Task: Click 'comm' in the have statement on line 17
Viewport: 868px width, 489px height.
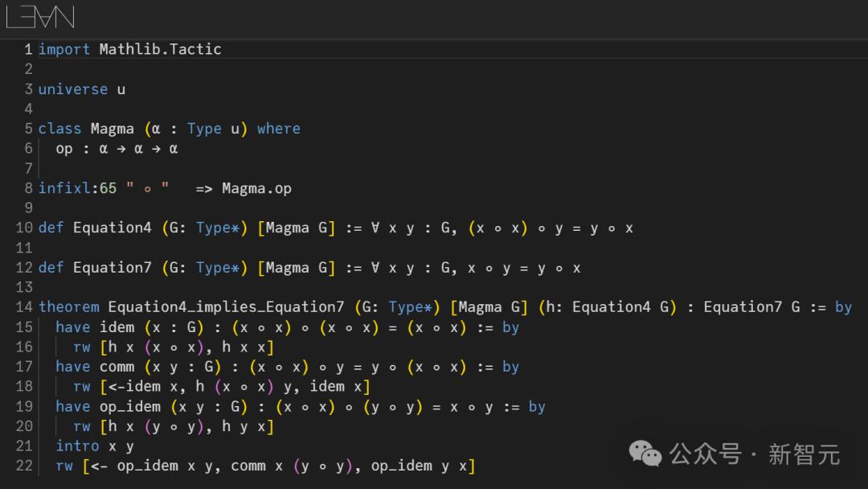Action: tap(117, 367)
